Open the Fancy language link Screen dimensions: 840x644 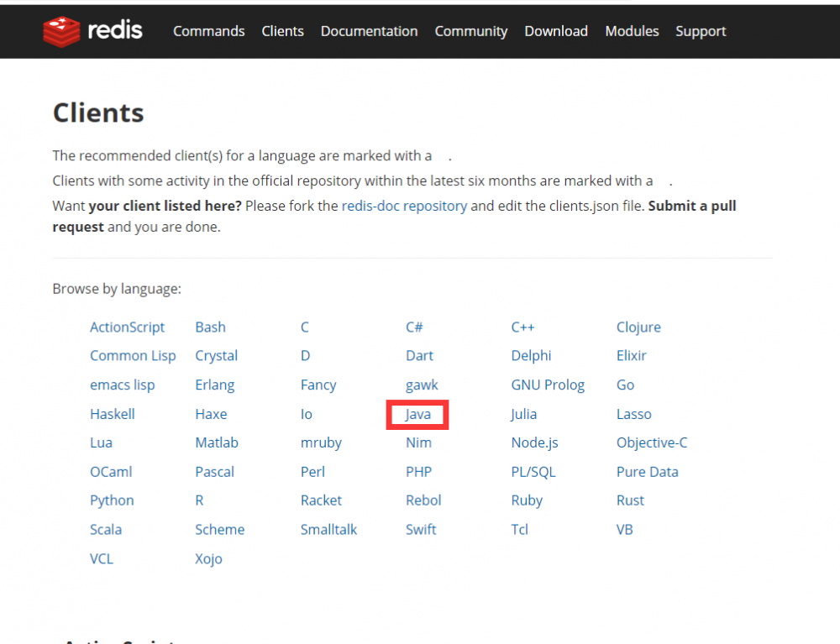coord(318,385)
